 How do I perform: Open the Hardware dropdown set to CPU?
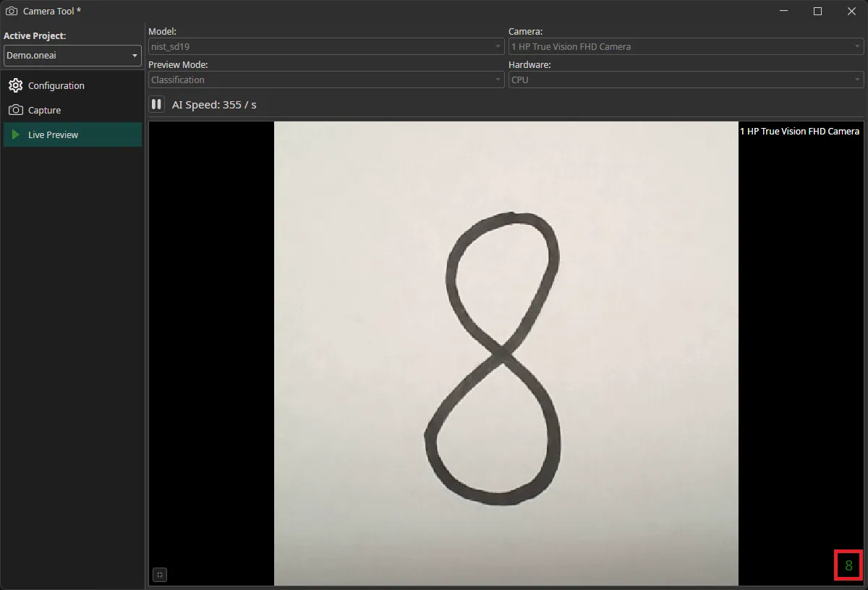(685, 80)
